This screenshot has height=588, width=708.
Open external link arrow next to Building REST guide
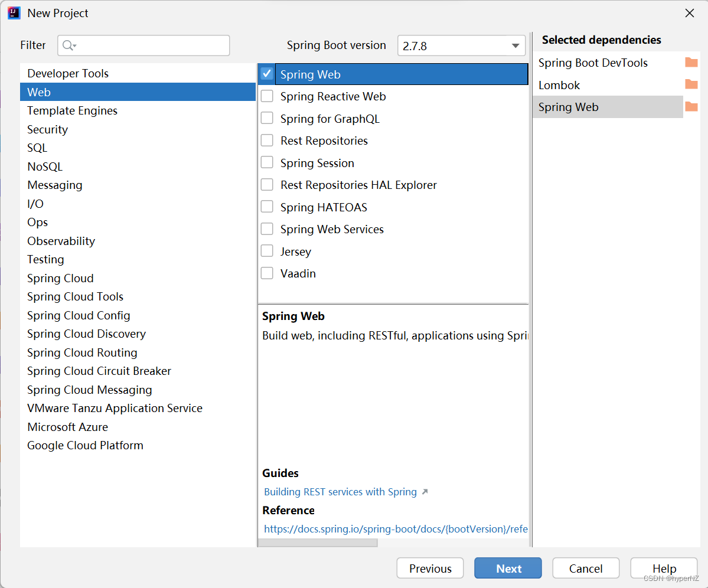(425, 492)
